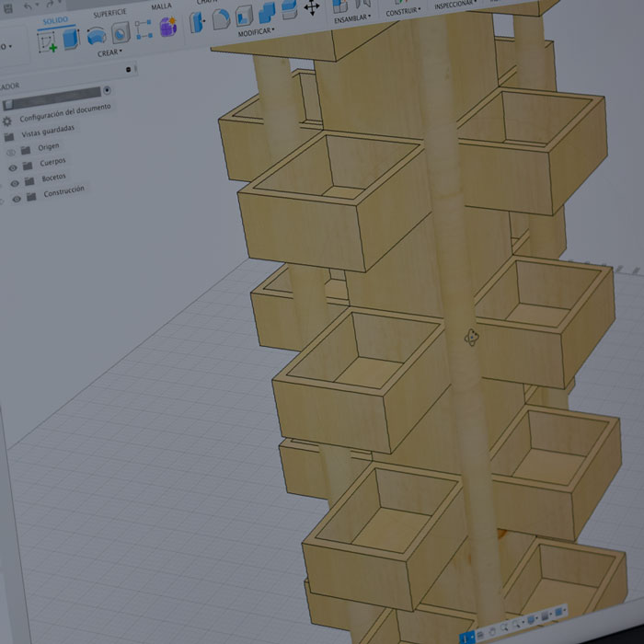The image size is (644, 644).
Task: Activate the root component radio button
Action: (x=108, y=90)
